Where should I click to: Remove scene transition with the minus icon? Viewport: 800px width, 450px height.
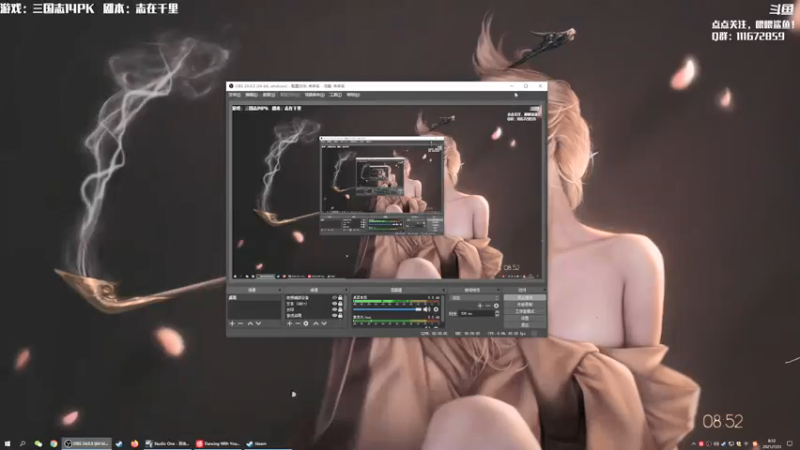[x=488, y=306]
